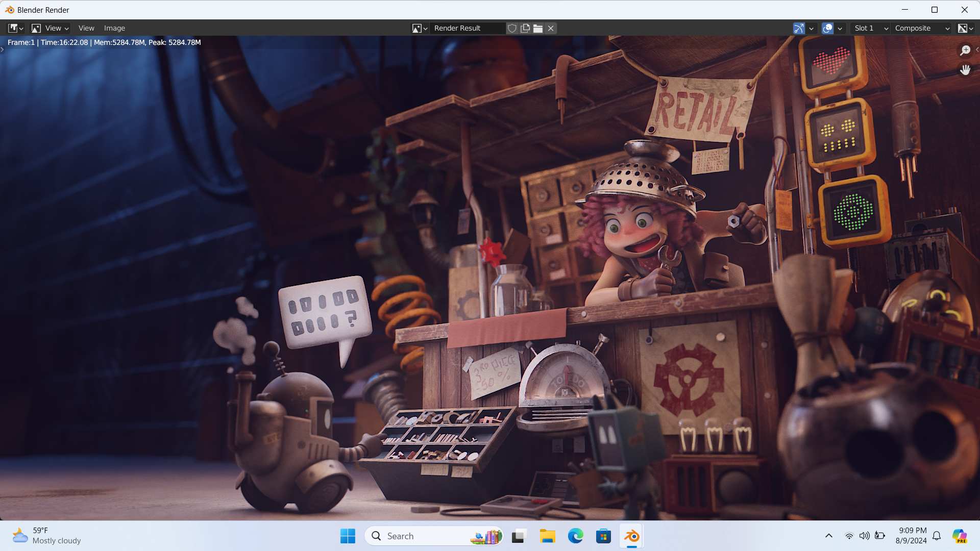The width and height of the screenshot is (980, 551).
Task: Click the render frame and memory status text
Action: coord(104,42)
